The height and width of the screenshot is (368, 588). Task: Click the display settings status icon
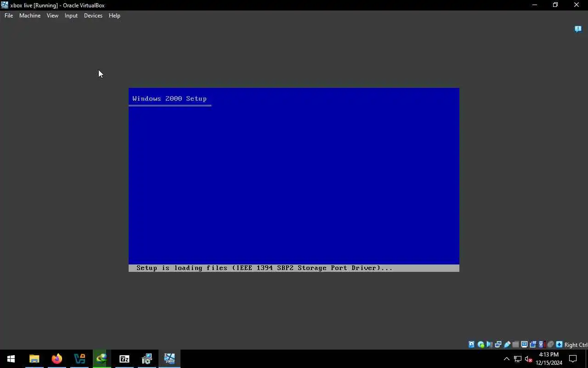(524, 345)
